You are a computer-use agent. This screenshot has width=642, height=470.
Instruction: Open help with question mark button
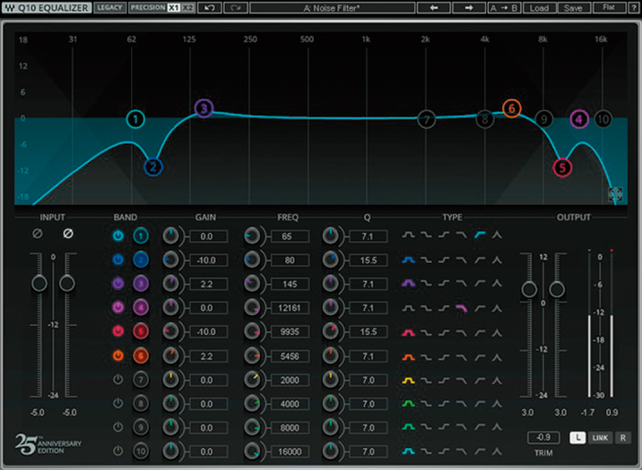pyautogui.click(x=633, y=8)
